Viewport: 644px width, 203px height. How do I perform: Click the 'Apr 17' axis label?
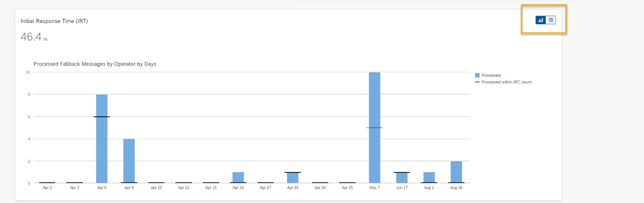point(265,188)
